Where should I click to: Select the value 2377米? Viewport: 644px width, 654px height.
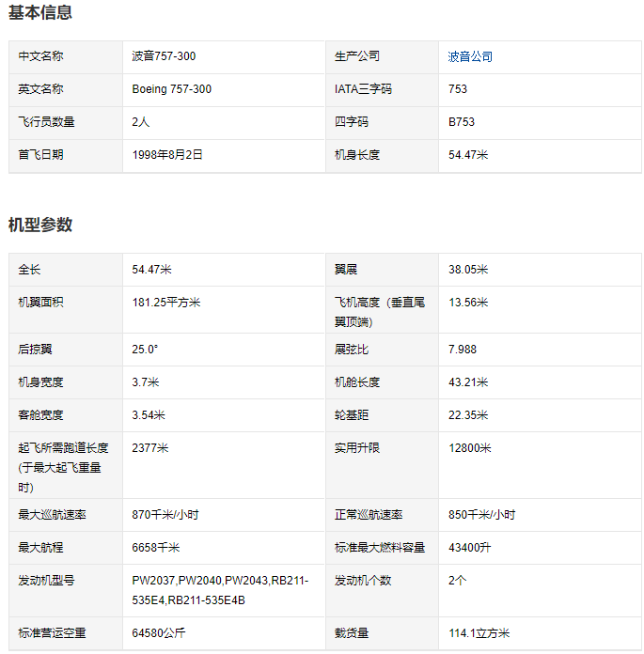[149, 448]
